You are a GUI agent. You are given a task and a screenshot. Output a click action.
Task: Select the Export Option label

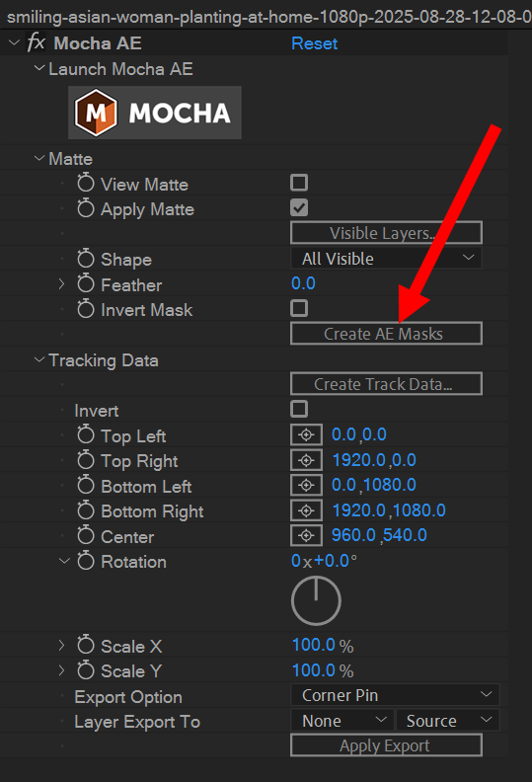coord(128,697)
